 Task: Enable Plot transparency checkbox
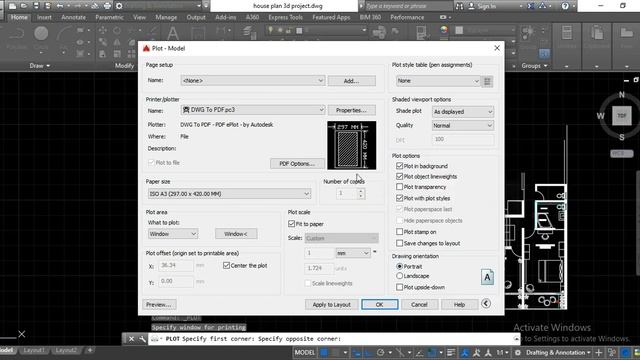(x=400, y=187)
